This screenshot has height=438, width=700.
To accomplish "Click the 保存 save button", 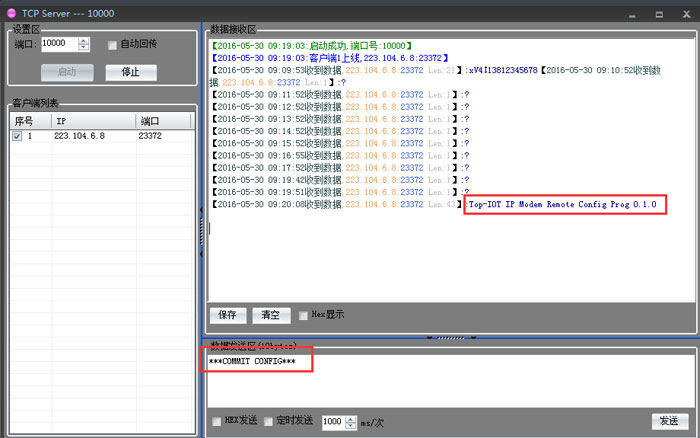I will (x=227, y=315).
